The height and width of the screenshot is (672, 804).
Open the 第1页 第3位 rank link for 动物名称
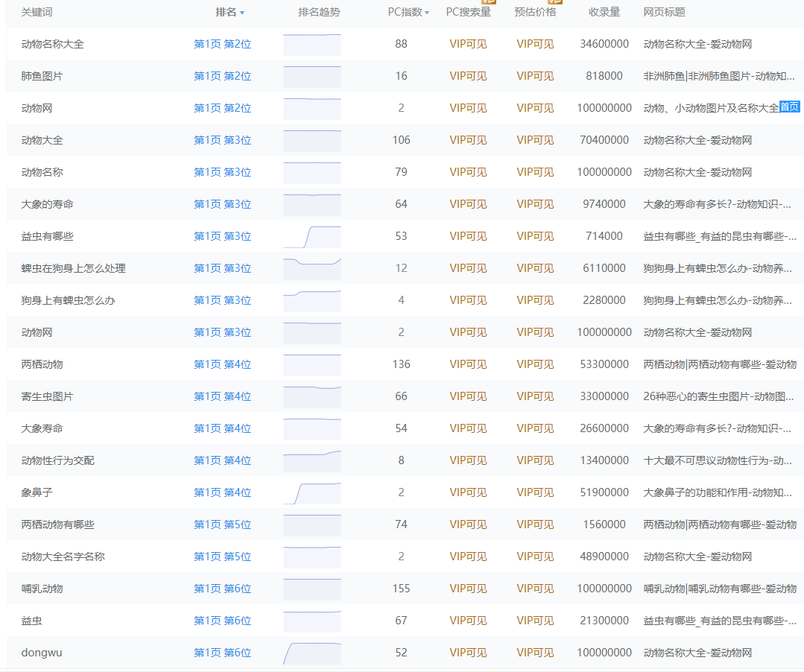(223, 172)
